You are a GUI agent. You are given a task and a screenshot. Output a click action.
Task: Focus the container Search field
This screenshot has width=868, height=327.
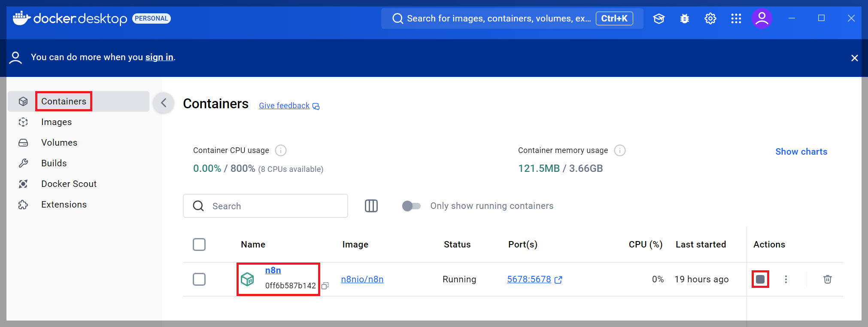click(265, 206)
